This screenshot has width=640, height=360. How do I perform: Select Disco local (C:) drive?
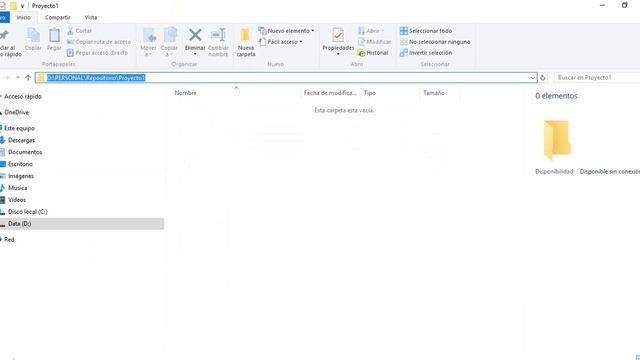click(27, 212)
